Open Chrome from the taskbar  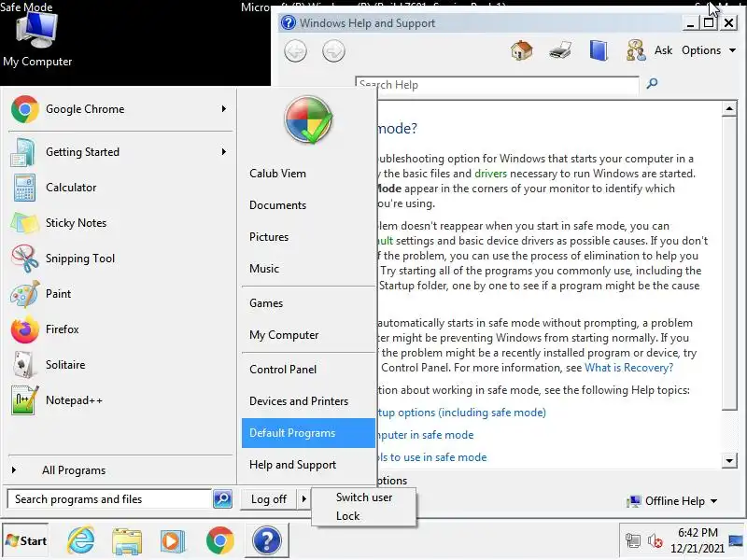pos(220,541)
